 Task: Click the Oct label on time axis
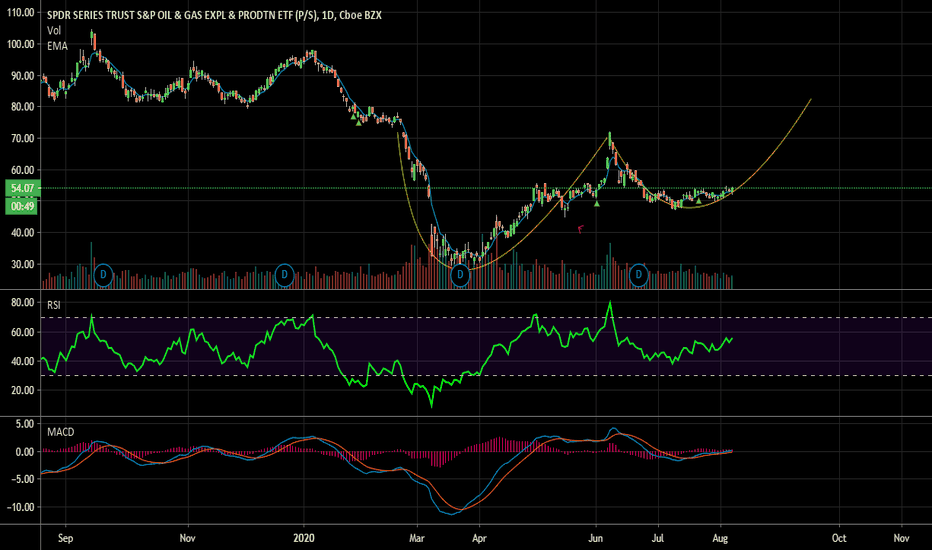tap(839, 538)
